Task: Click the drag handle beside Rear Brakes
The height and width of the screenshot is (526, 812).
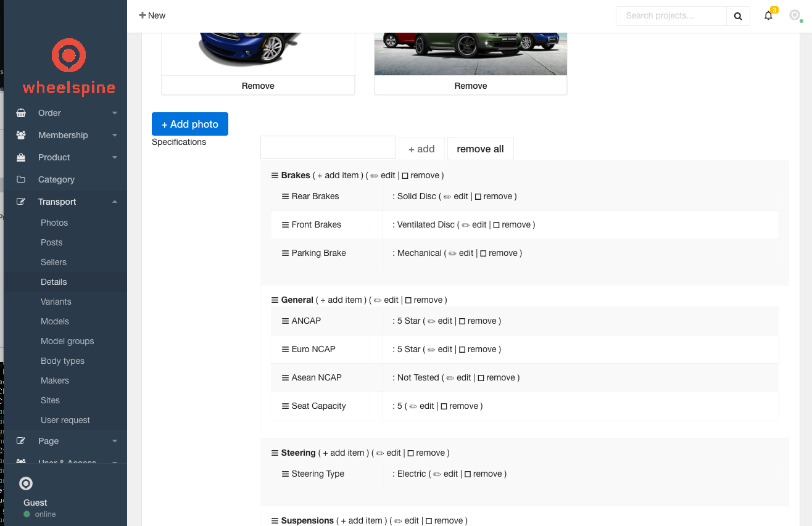Action: (285, 196)
